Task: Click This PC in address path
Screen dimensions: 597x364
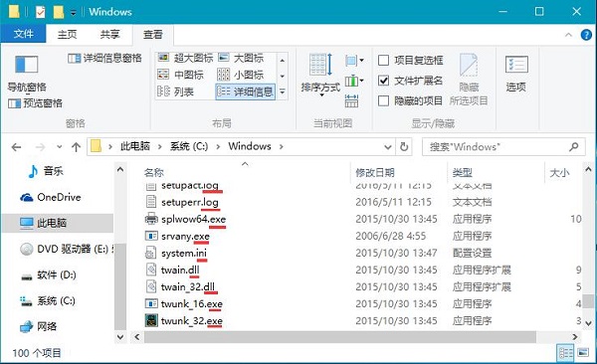Action: [x=135, y=146]
